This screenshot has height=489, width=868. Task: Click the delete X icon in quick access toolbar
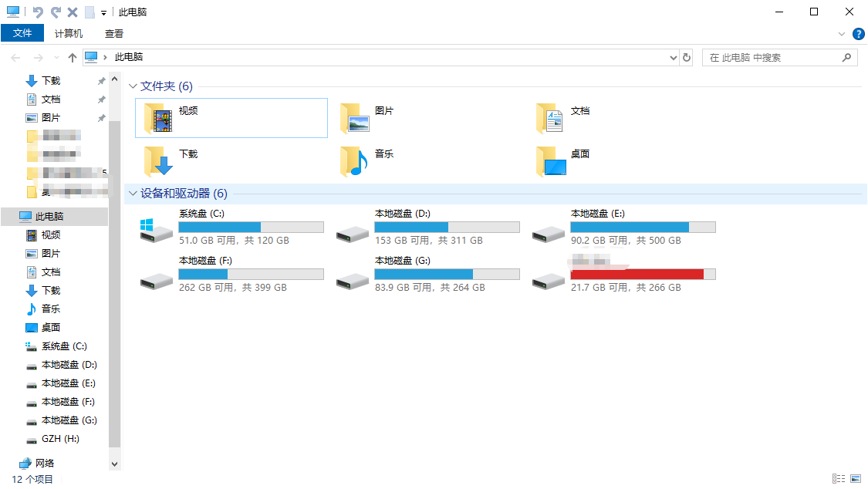(x=73, y=12)
